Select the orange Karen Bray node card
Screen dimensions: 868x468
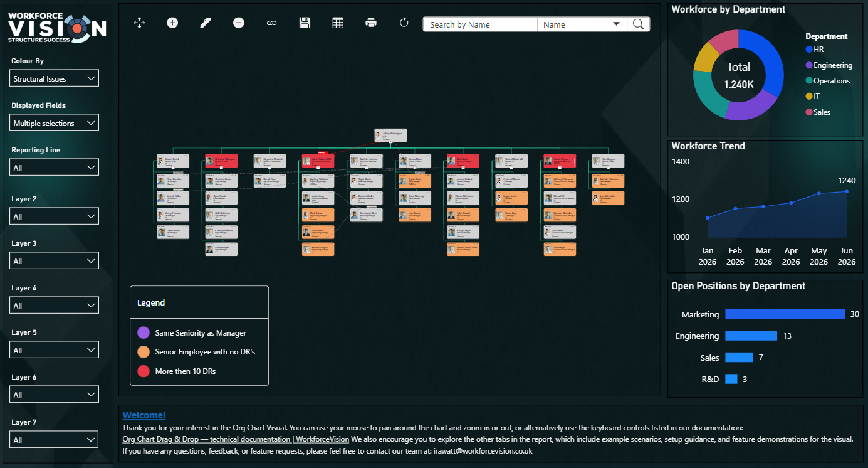tap(511, 215)
